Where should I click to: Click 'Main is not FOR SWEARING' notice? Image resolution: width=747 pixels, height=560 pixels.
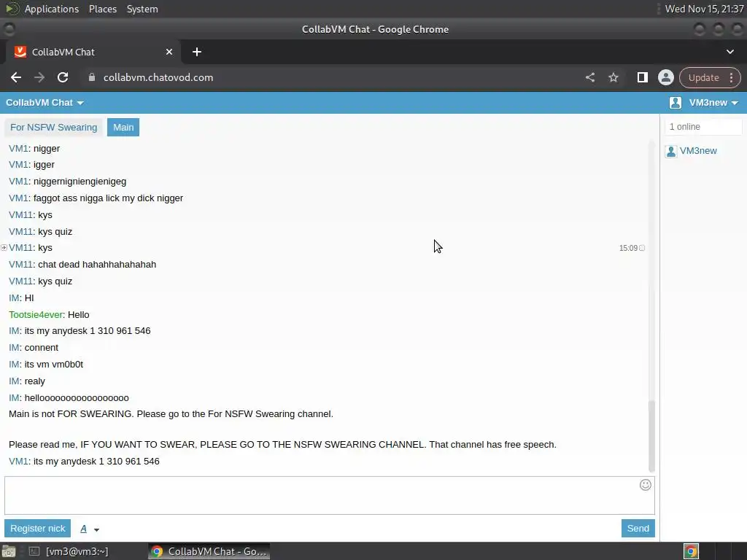(171, 414)
